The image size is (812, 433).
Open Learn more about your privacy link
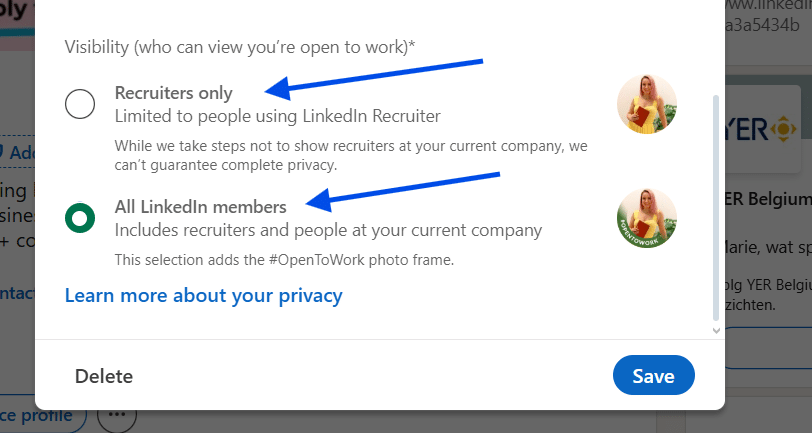203,295
